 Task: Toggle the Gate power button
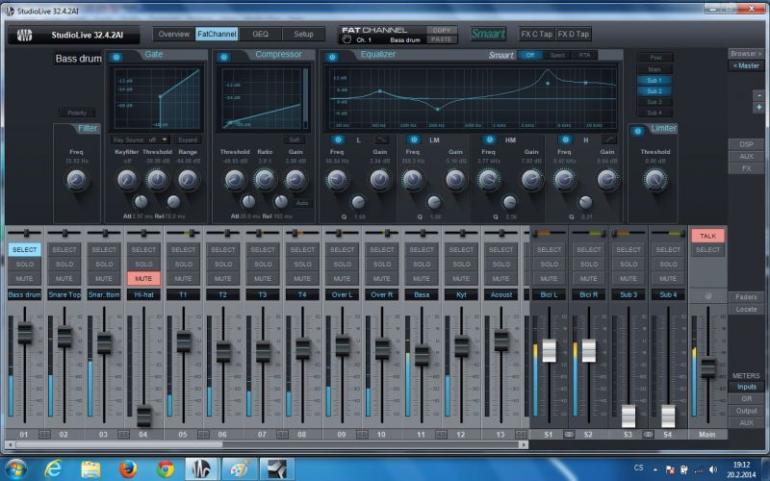tap(116, 57)
